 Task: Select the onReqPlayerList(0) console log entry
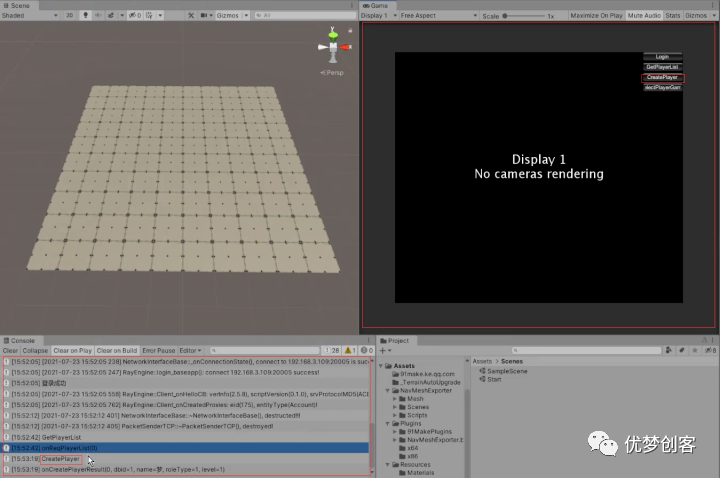(x=186, y=448)
